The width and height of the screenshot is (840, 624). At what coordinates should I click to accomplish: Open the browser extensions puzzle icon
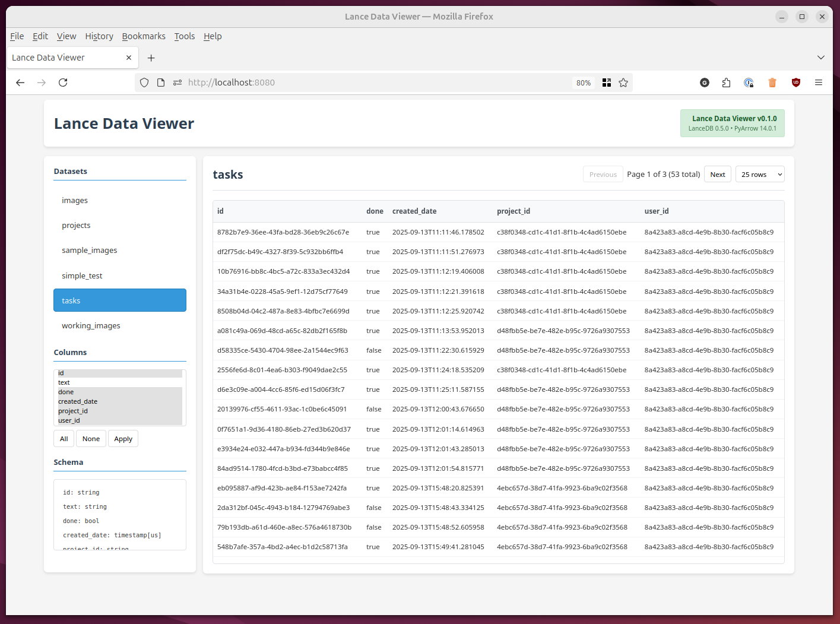tap(726, 83)
